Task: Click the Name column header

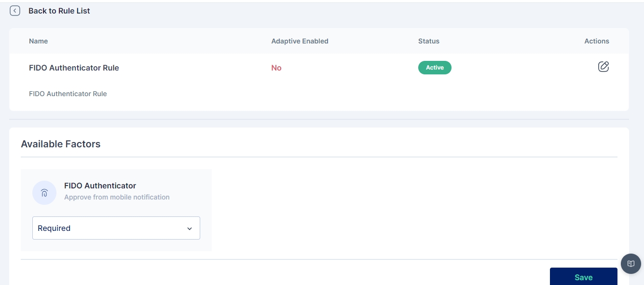Action: click(39, 41)
